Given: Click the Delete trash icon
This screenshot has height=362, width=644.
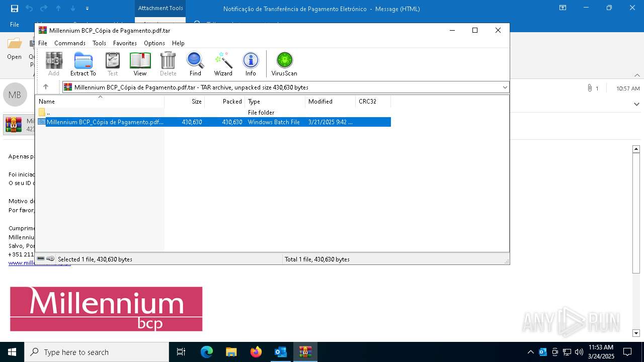Looking at the screenshot, I should point(168,64).
